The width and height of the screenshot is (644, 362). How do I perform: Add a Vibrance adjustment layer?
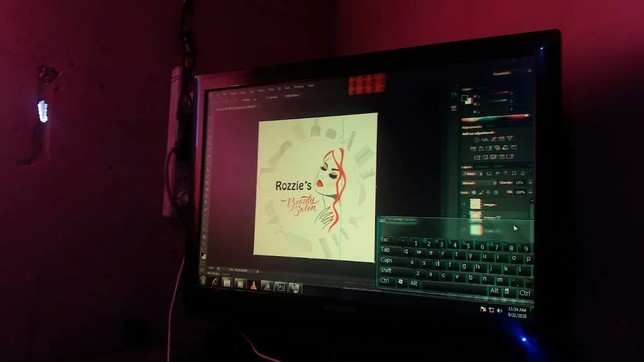[510, 138]
